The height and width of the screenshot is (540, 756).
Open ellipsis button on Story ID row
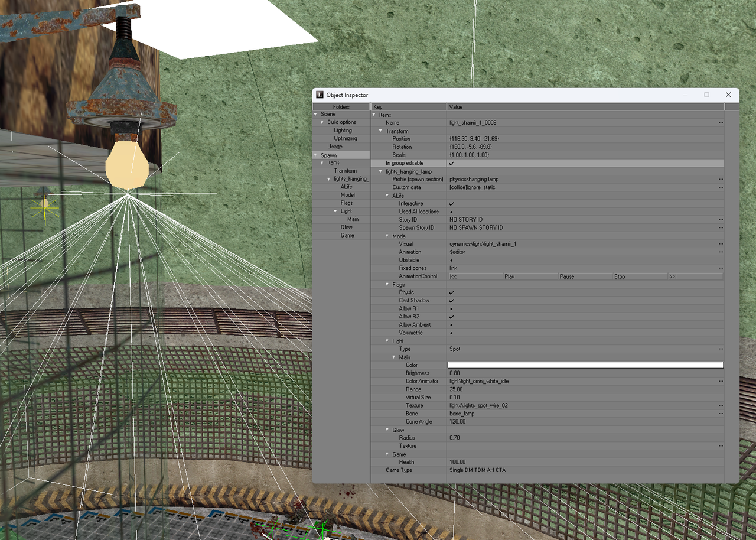point(721,220)
